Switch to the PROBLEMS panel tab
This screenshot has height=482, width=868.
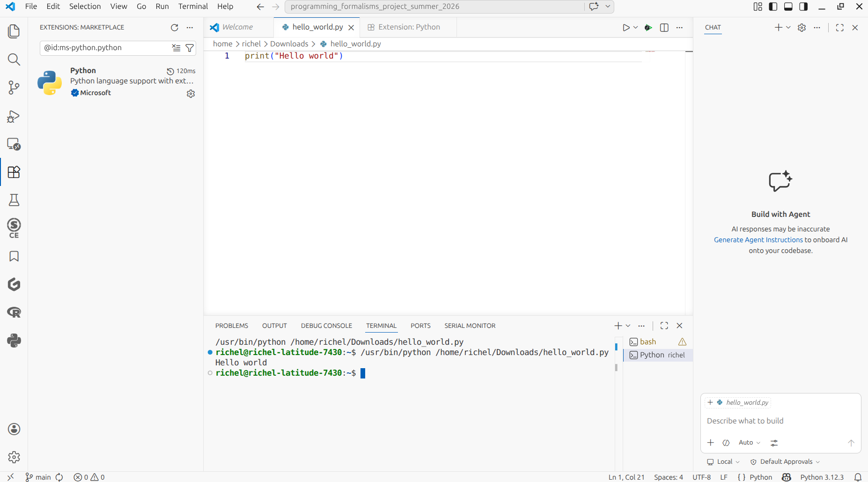click(232, 326)
